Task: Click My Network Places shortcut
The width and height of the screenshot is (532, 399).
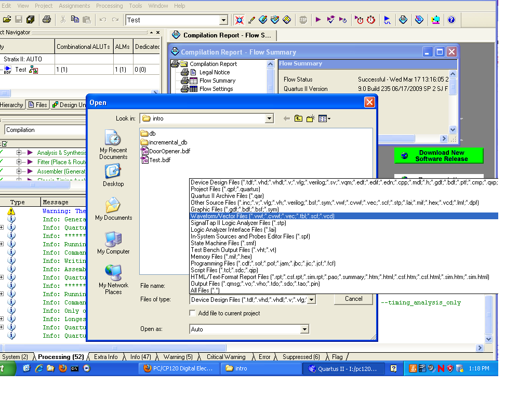Action: click(113, 280)
